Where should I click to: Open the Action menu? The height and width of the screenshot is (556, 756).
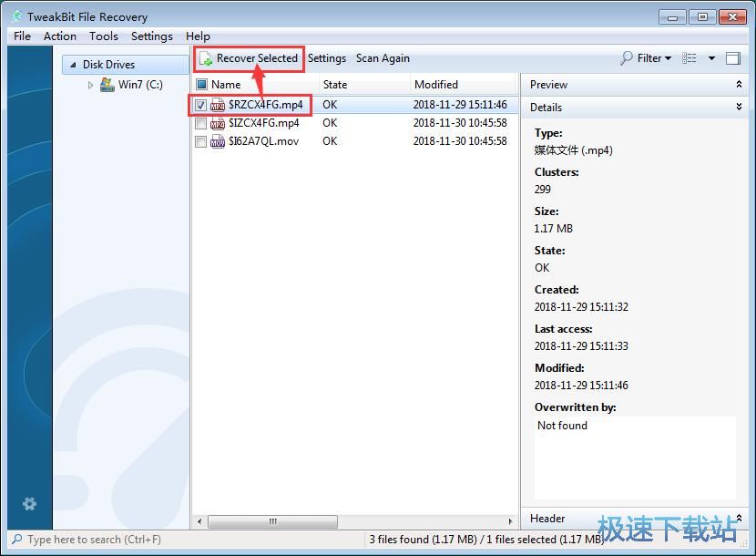[x=60, y=36]
